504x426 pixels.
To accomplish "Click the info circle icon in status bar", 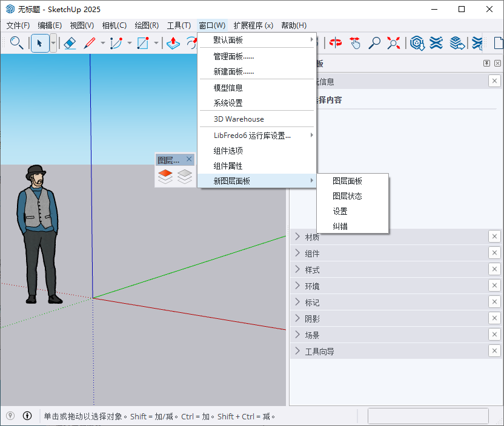I will [x=27, y=416].
